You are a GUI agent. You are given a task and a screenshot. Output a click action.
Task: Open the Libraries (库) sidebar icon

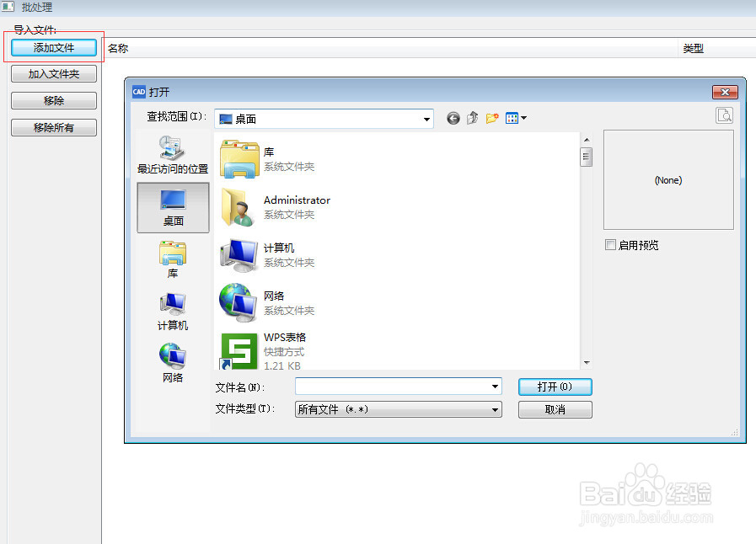point(172,258)
